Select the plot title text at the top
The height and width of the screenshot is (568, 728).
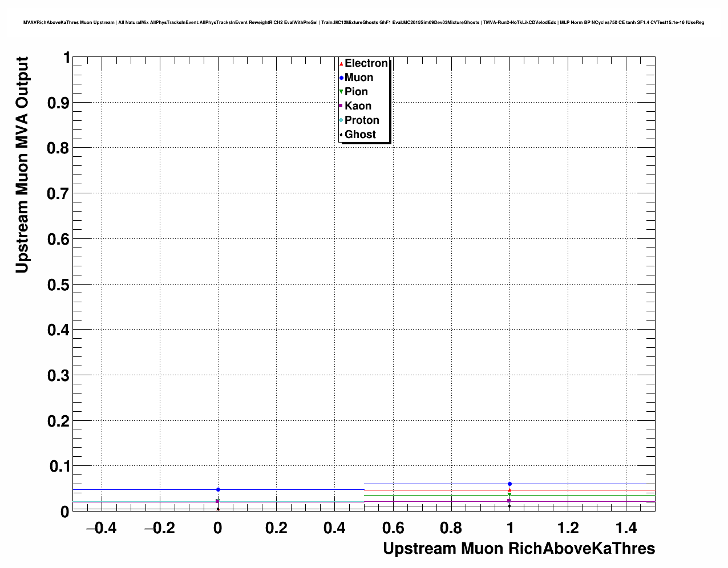click(x=363, y=22)
